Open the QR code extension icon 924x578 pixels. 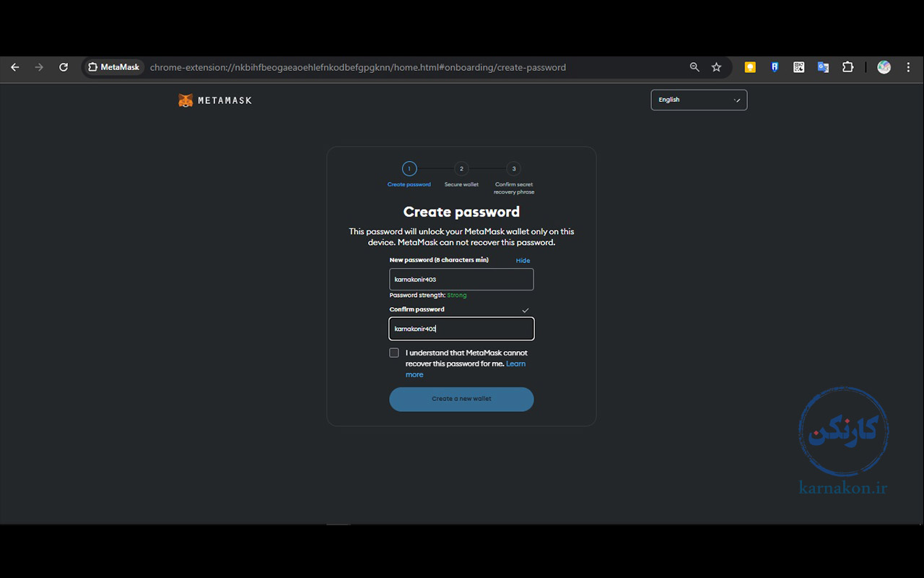pyautogui.click(x=798, y=67)
